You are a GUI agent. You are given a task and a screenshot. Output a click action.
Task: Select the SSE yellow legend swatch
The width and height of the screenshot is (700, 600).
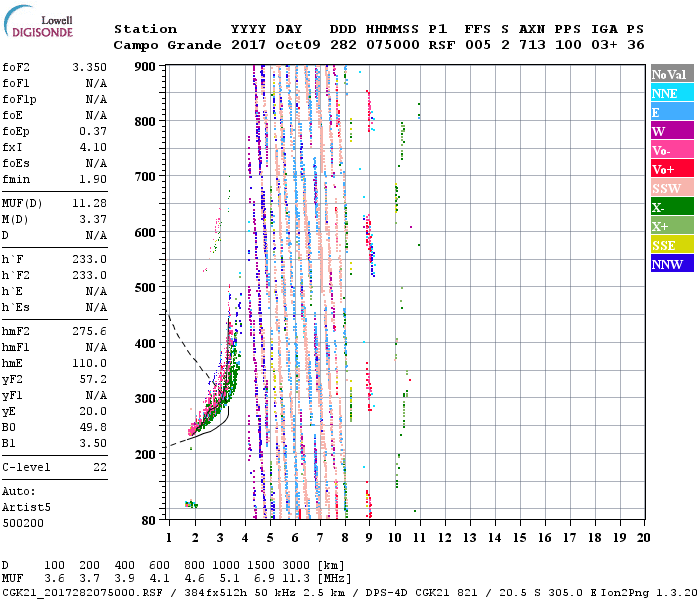[671, 245]
